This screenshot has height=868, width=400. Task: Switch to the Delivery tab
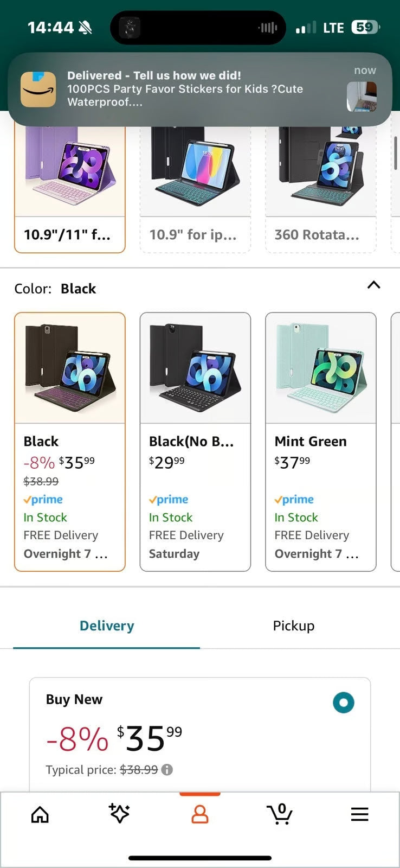point(107,626)
